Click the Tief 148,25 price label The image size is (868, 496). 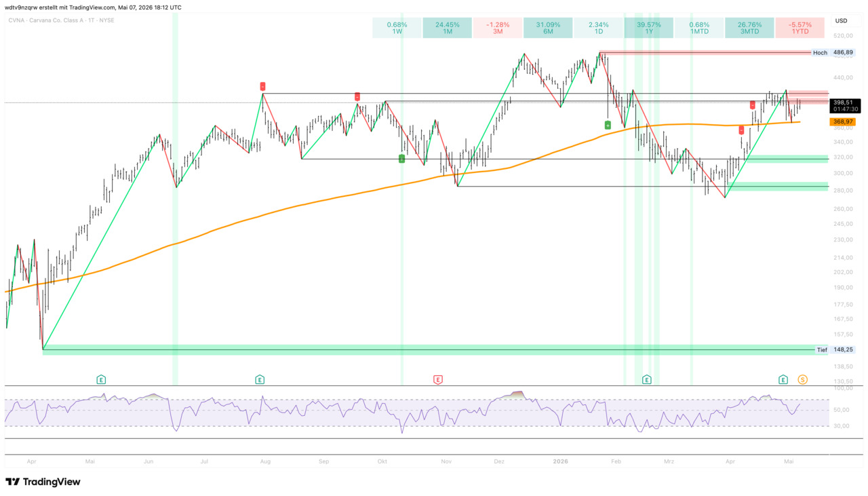(x=835, y=349)
